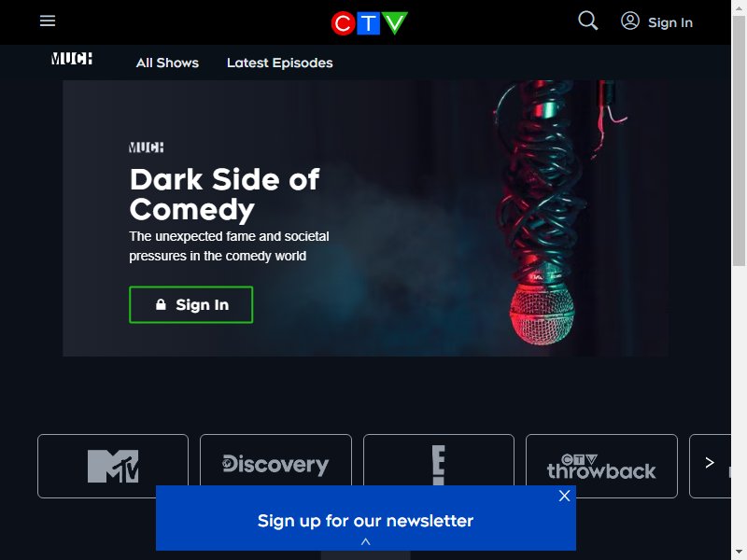Open the search magnifier icon

[588, 21]
